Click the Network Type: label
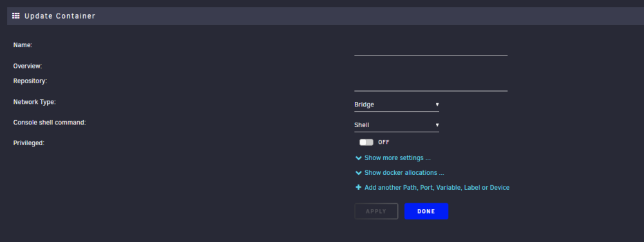 35,102
